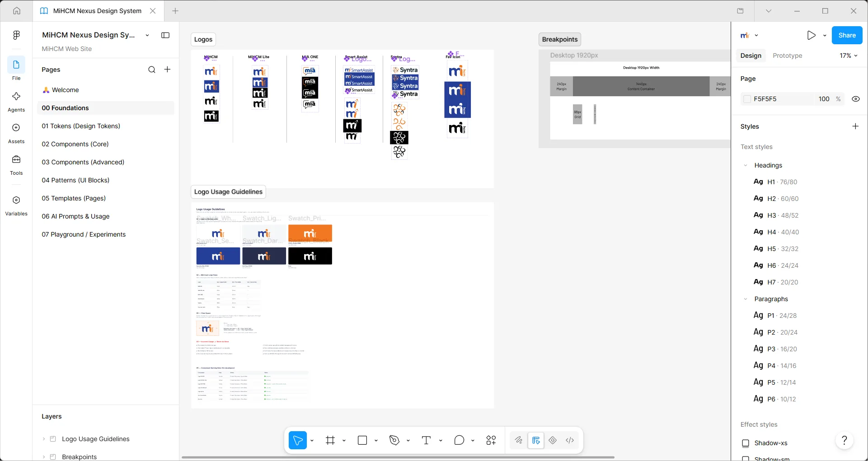
Task: Click the horizontal canvas scrollbar
Action: 398,457
